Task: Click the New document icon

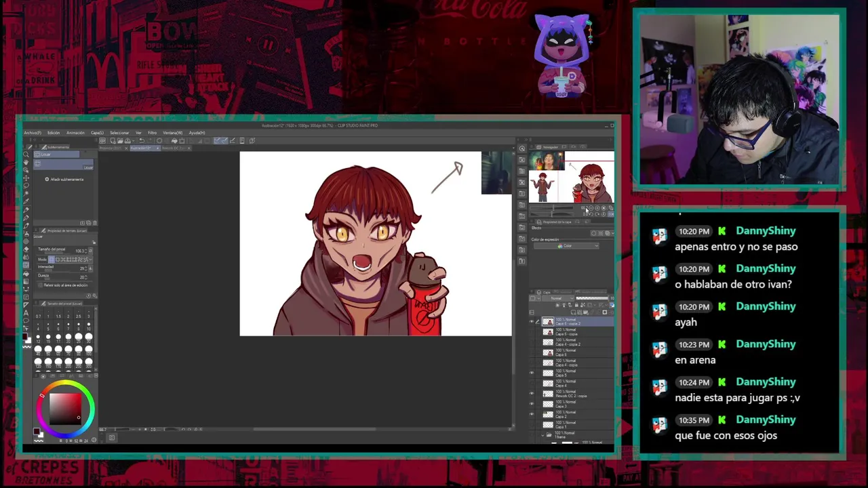Action: tap(113, 140)
